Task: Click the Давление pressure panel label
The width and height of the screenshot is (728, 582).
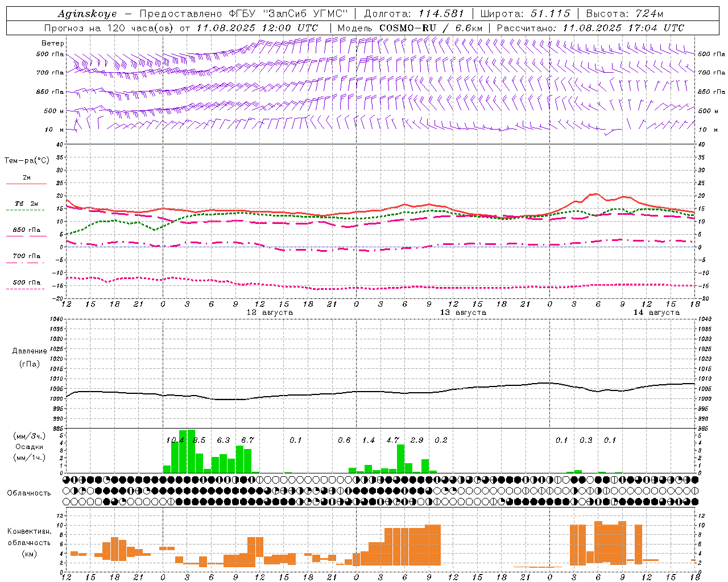Action: [x=30, y=351]
